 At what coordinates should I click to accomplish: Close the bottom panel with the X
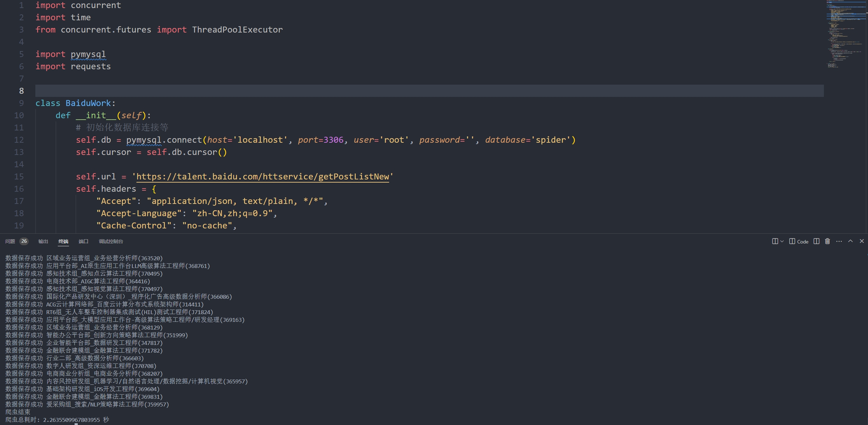tap(862, 241)
